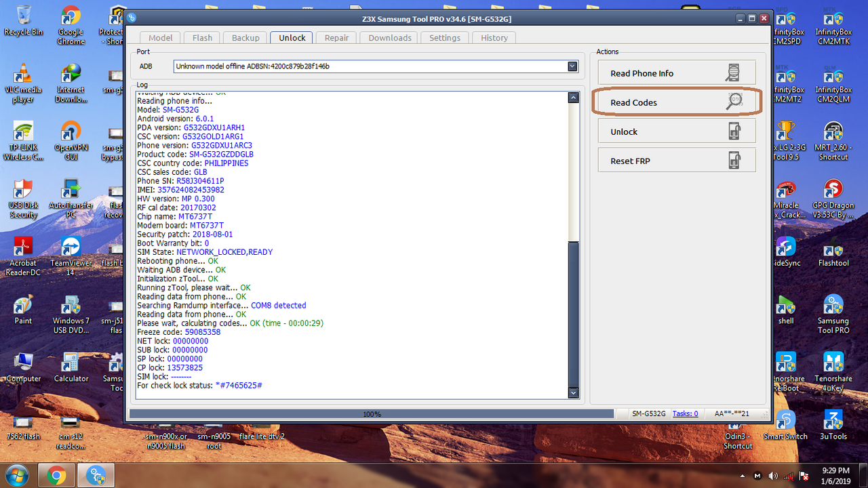Show hidden system tray icons
The width and height of the screenshot is (868, 488).
pyautogui.click(x=743, y=475)
